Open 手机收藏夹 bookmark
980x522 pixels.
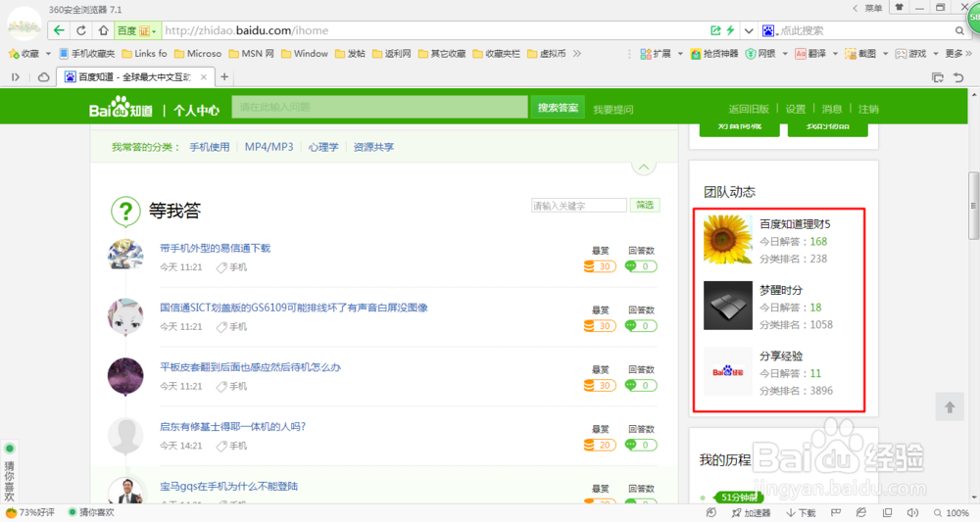click(87, 54)
